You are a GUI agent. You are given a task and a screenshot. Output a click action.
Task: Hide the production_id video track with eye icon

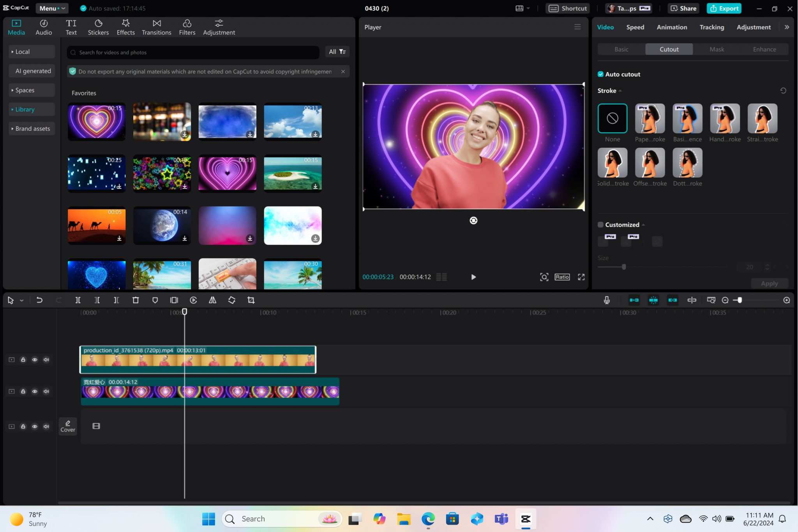tap(35, 359)
